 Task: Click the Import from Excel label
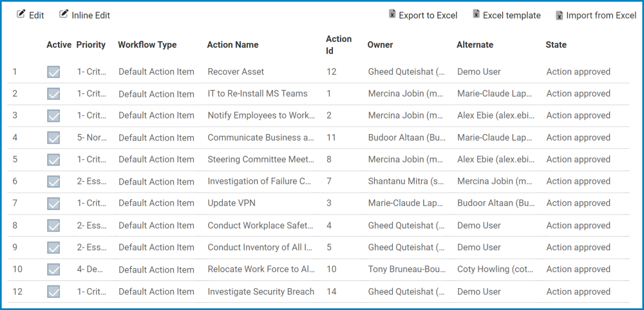601,15
